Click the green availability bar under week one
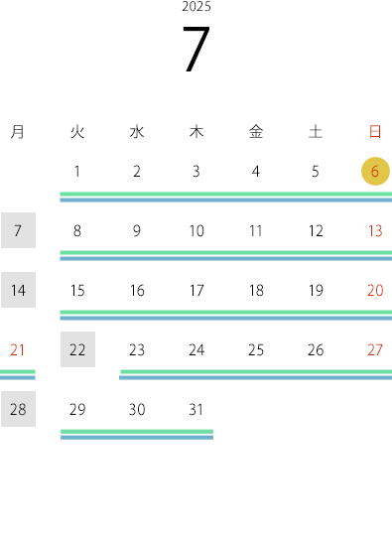This screenshot has width=392, height=536. [226, 195]
